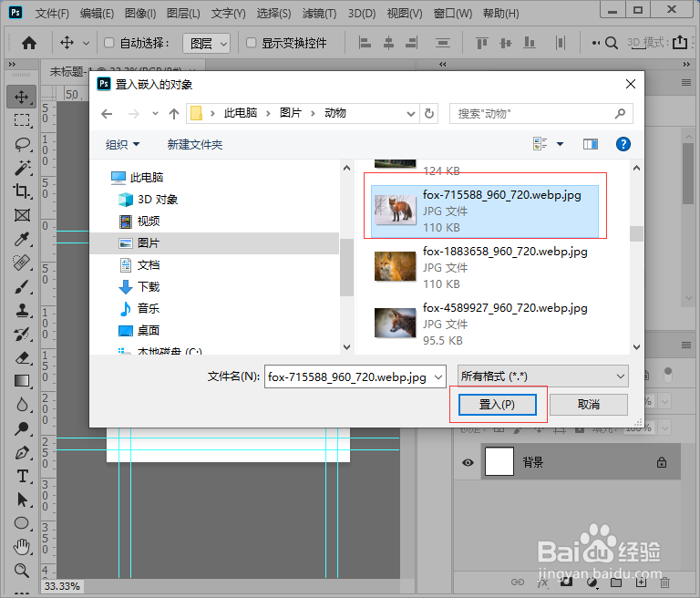
Task: Select the Magic Wand tool
Action: [x=22, y=168]
